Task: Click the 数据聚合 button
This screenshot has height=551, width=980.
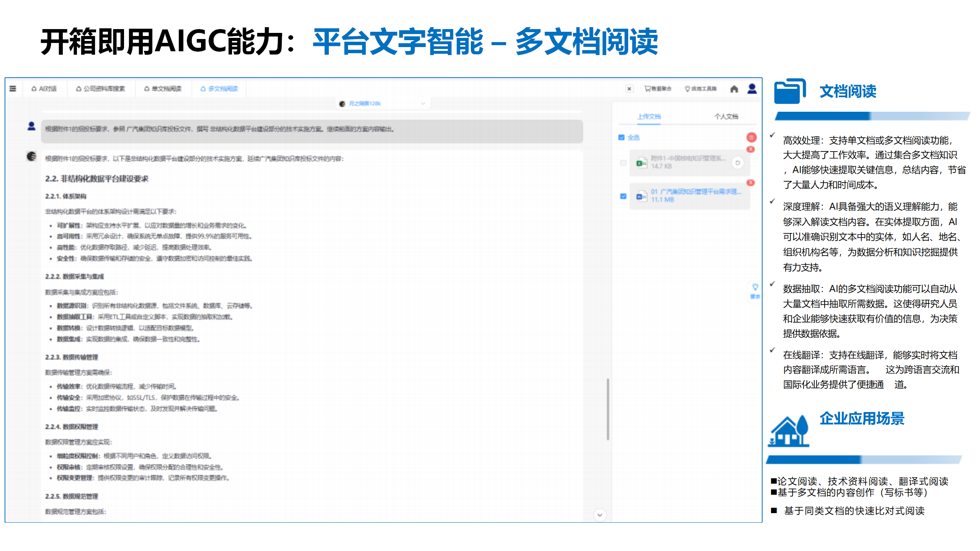Action: click(x=658, y=89)
